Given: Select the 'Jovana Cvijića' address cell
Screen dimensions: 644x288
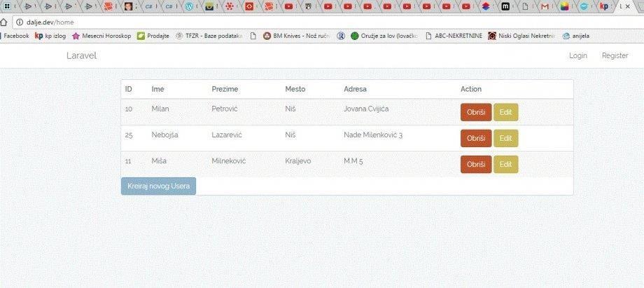Looking at the screenshot, I should pos(366,109).
